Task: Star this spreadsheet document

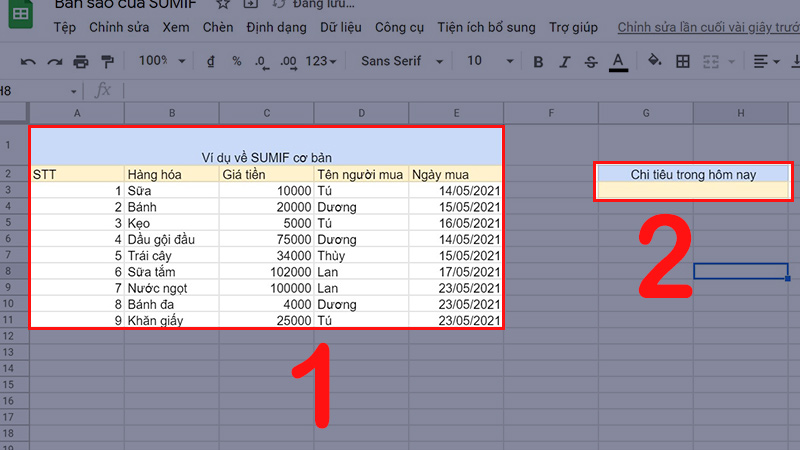Action: click(x=222, y=4)
